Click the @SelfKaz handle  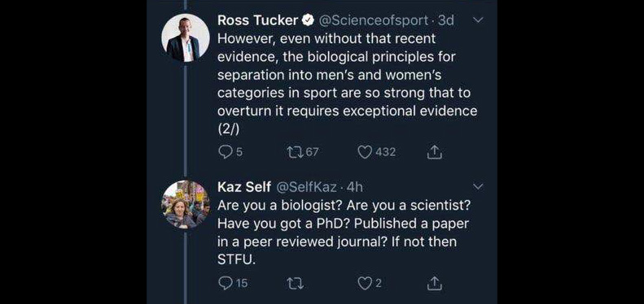[x=307, y=187]
